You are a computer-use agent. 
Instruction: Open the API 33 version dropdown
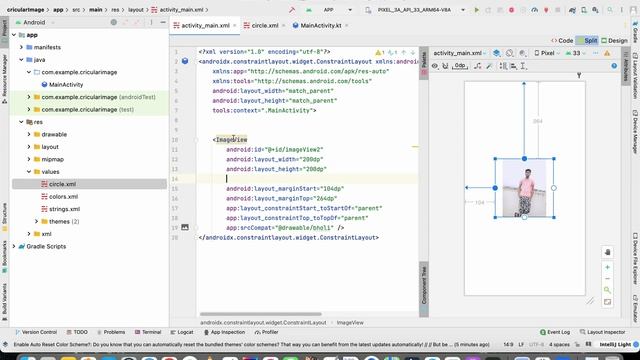click(x=576, y=53)
